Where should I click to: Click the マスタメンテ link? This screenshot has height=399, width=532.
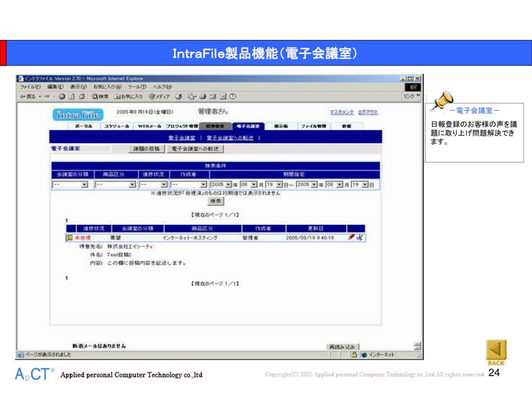pyautogui.click(x=342, y=112)
